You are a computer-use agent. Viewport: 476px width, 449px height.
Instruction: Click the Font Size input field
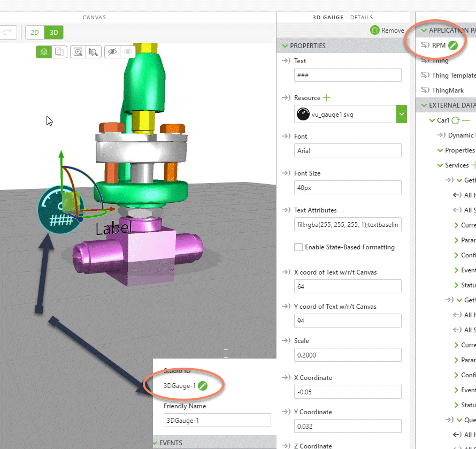coord(348,187)
